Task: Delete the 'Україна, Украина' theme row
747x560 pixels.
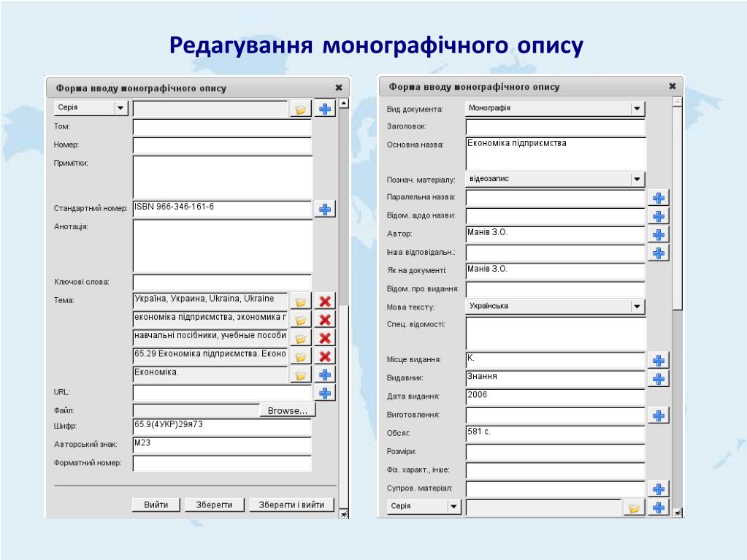Action: 325,302
